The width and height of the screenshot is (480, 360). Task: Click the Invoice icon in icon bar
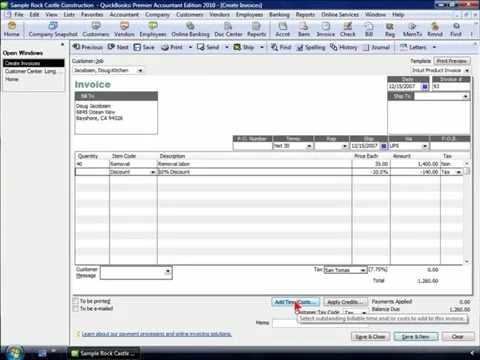(326, 29)
